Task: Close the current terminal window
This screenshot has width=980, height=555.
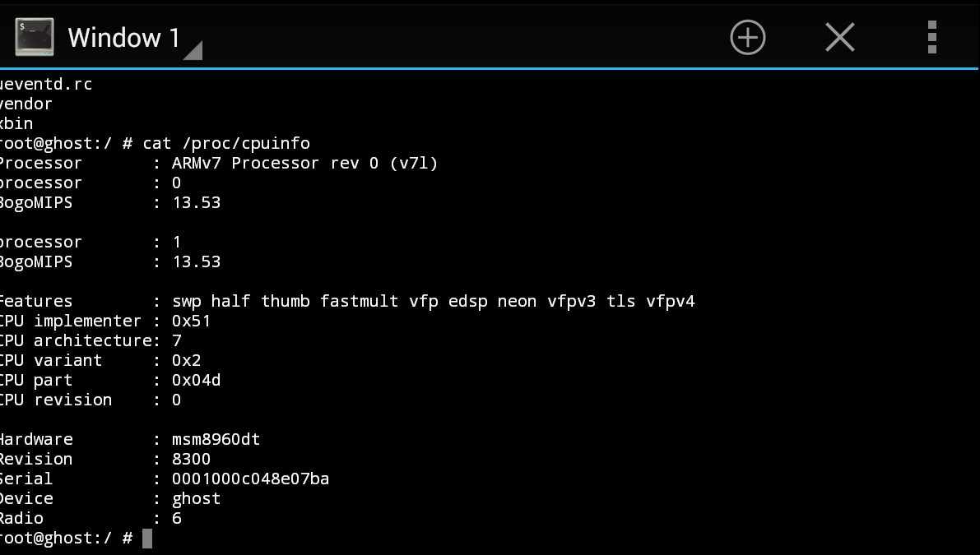Action: 839,38
